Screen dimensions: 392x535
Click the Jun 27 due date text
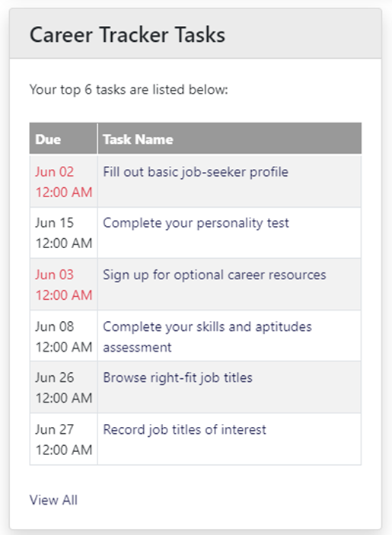click(x=54, y=429)
